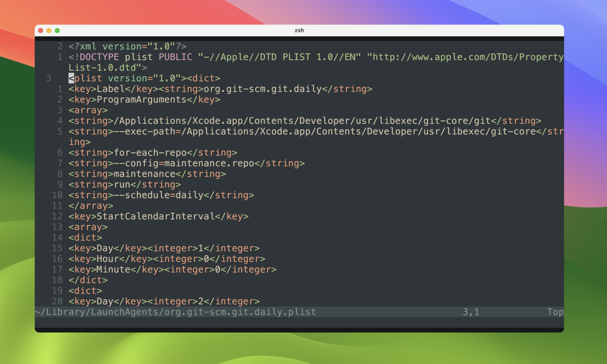Click the '<array>' tag on relative line 13

[88, 227]
